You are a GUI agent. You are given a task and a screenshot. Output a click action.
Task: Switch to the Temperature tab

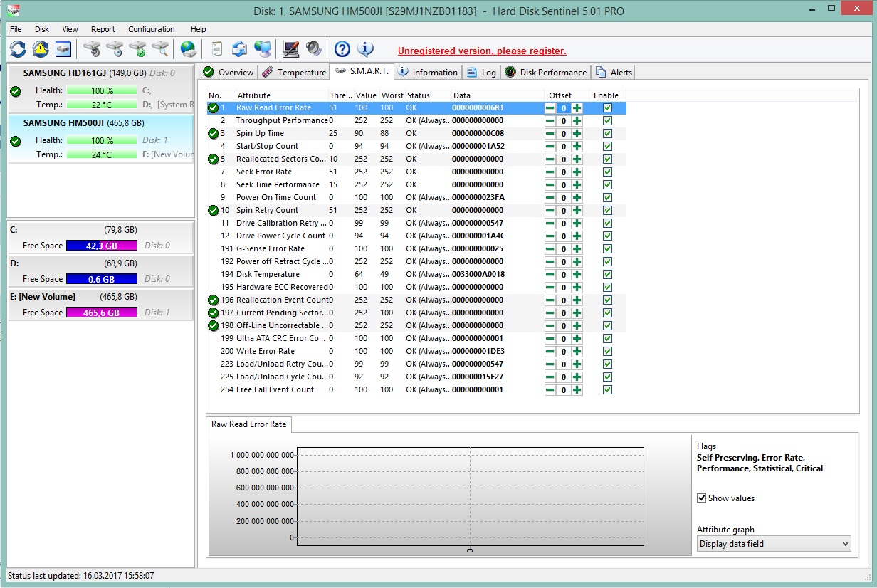[x=294, y=73]
